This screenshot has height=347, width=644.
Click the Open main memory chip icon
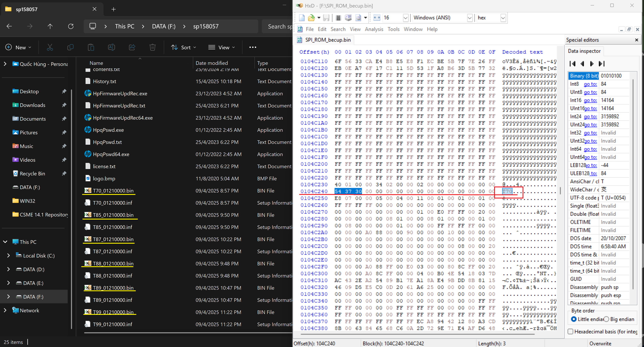pyautogui.click(x=338, y=18)
